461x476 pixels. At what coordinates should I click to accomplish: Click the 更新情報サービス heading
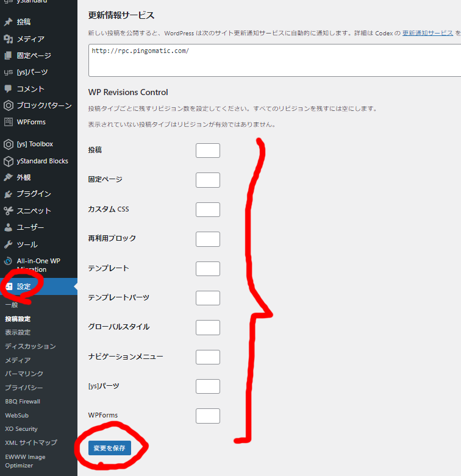(x=121, y=15)
